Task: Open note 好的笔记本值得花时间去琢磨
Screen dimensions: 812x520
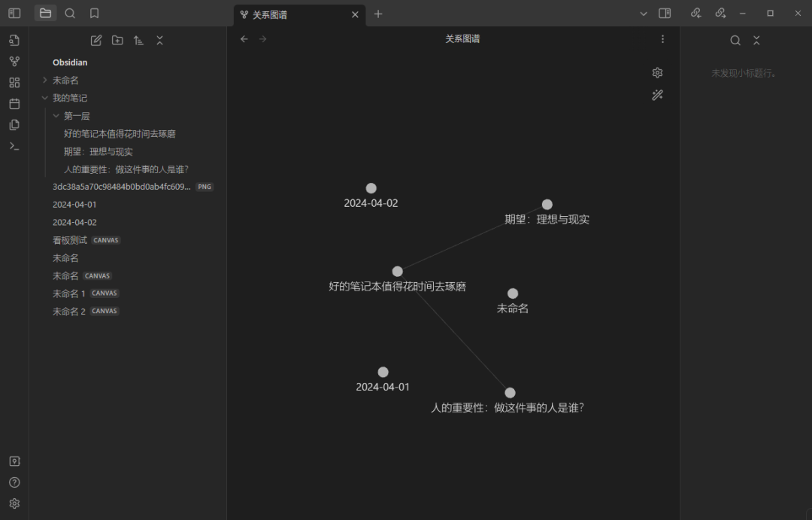Action: (x=121, y=133)
